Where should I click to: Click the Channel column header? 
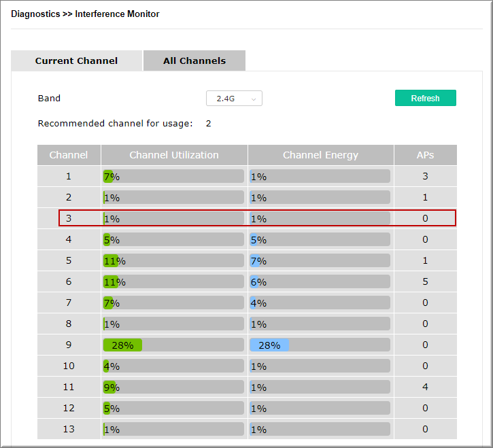69,155
